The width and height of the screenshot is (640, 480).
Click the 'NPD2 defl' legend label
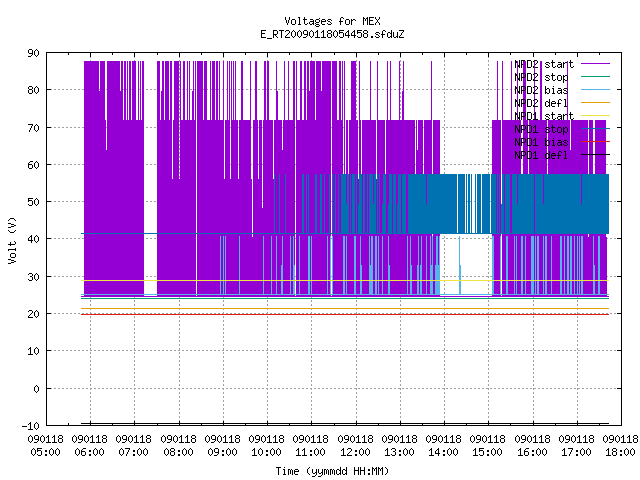(541, 103)
